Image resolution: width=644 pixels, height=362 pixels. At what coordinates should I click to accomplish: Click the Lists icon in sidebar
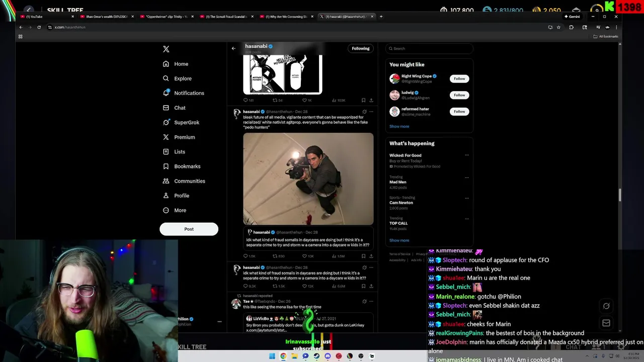pyautogui.click(x=166, y=151)
